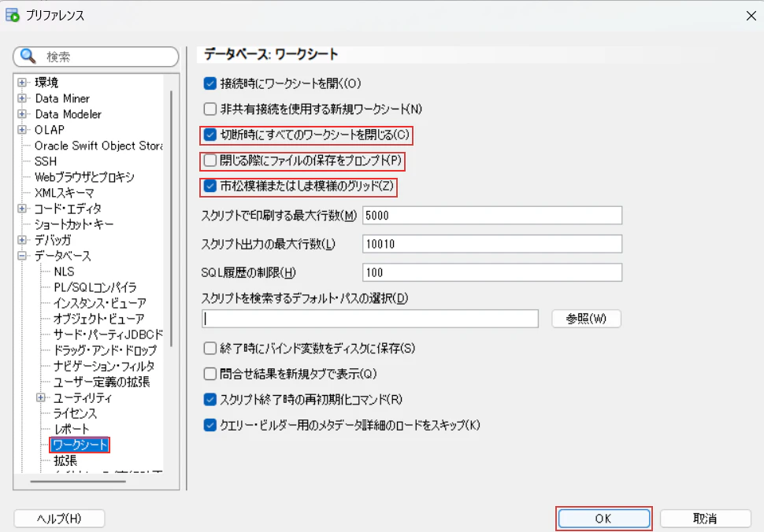Collapse the データベース tree node
The height and width of the screenshot is (532, 764).
click(22, 256)
